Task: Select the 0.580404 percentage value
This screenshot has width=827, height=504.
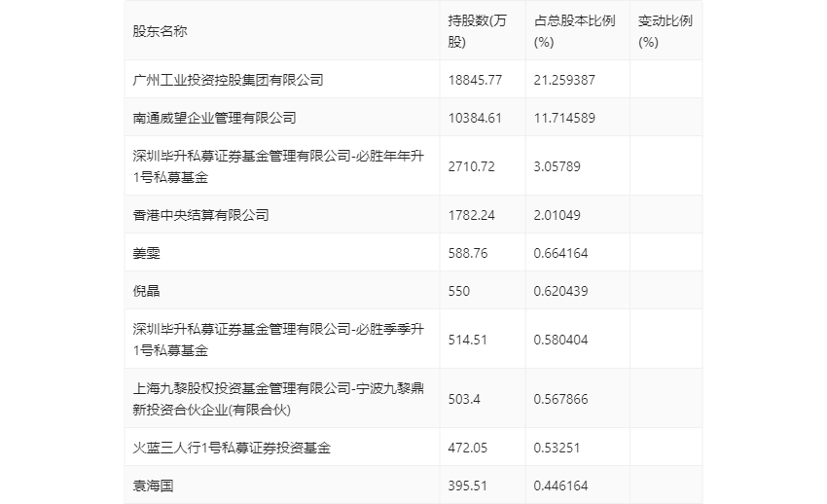Action: pyautogui.click(x=560, y=340)
